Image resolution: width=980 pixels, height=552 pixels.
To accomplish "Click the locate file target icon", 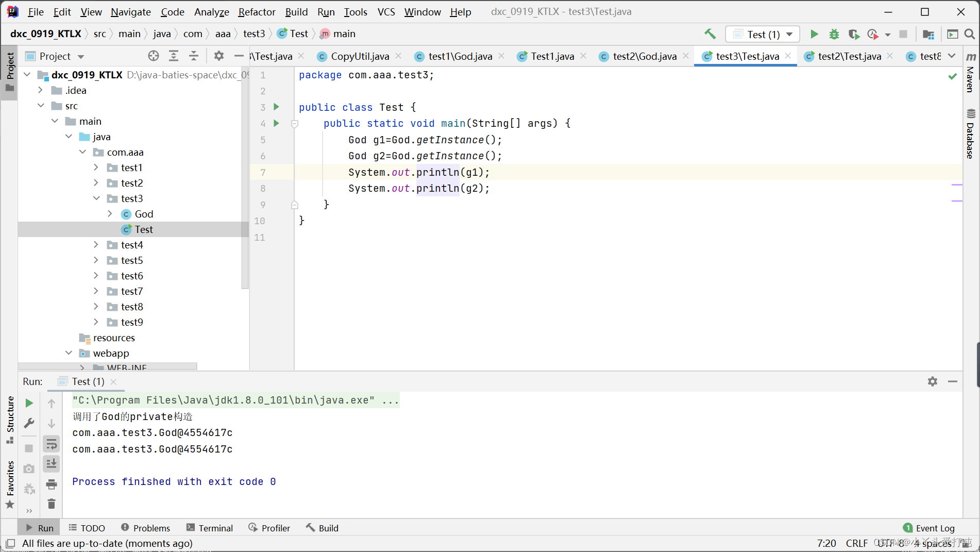I will (x=154, y=56).
